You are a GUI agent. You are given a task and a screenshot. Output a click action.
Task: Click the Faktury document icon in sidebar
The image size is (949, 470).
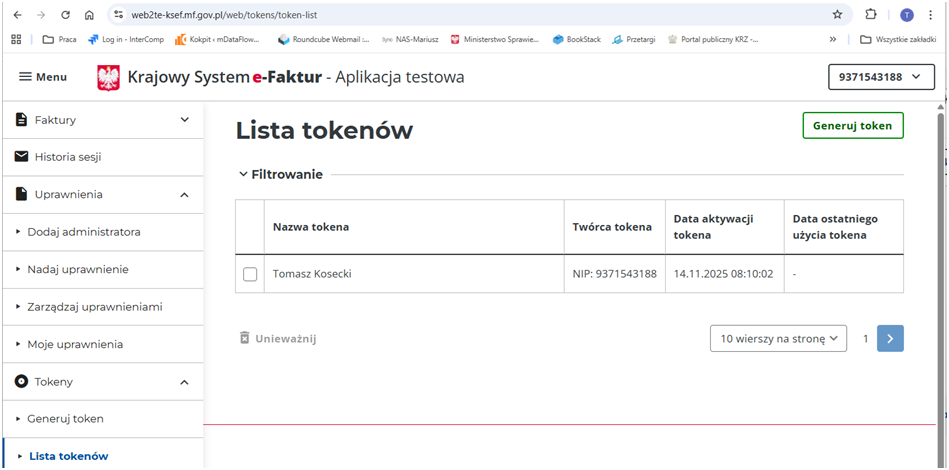click(x=21, y=120)
